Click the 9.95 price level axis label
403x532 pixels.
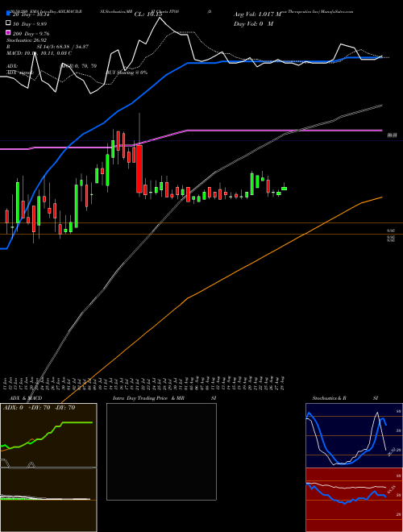[390, 231]
